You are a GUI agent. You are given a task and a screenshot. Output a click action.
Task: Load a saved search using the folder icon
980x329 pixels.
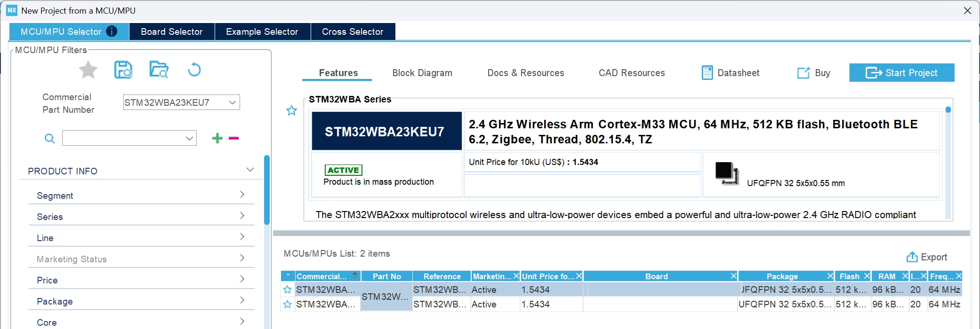coord(159,70)
